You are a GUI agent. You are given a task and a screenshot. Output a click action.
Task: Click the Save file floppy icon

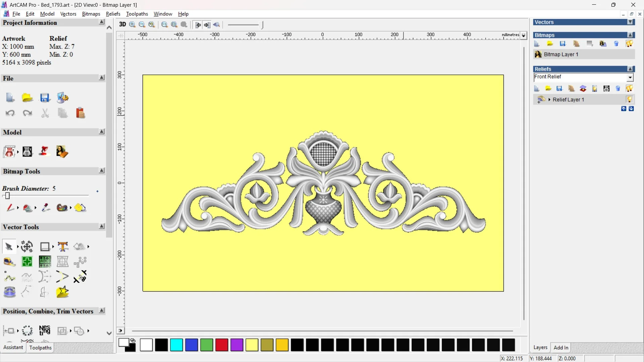pos(45,98)
